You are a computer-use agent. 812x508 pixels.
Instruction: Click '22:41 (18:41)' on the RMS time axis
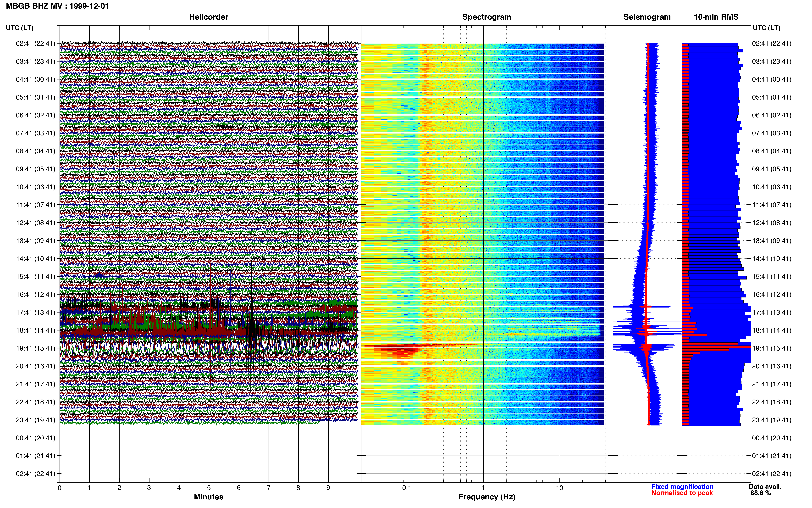[772, 402]
